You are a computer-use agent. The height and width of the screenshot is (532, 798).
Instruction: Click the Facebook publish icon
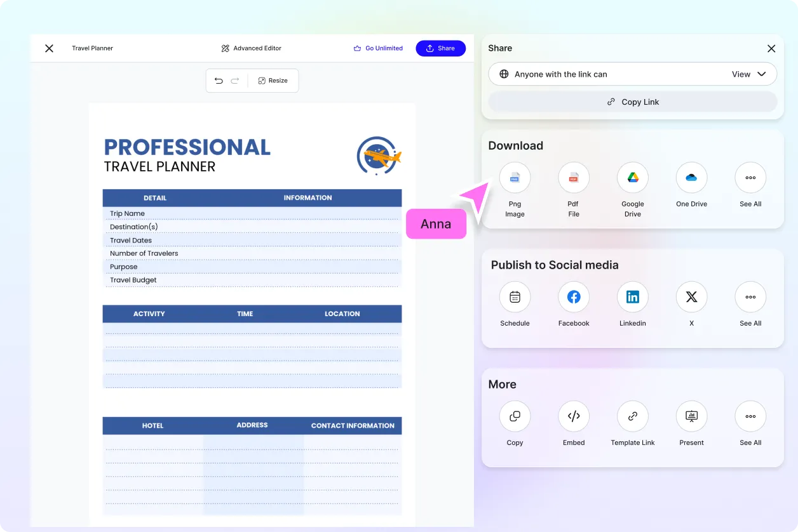[574, 296]
